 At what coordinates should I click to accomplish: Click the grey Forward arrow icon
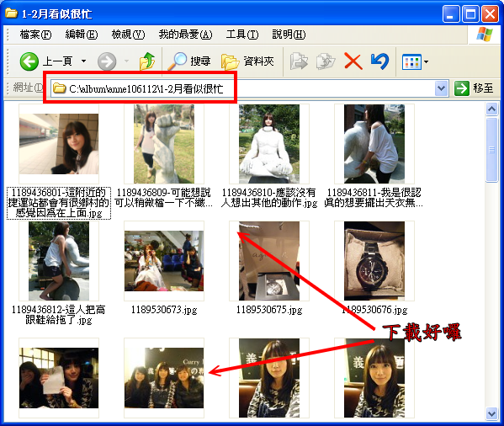click(107, 61)
